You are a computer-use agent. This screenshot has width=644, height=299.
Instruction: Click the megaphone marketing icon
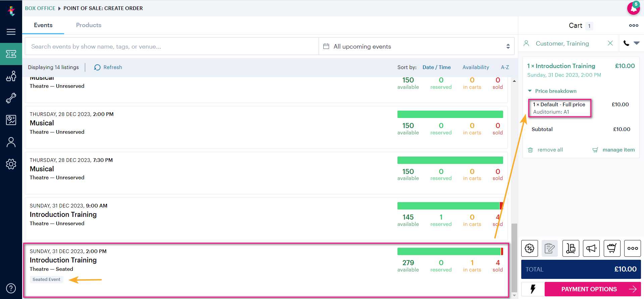click(591, 248)
